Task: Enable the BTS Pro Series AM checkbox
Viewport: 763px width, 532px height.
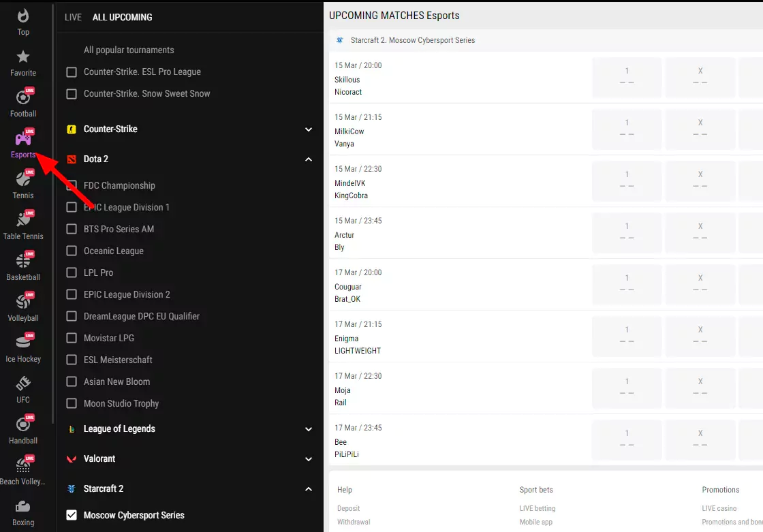Action: coord(72,230)
